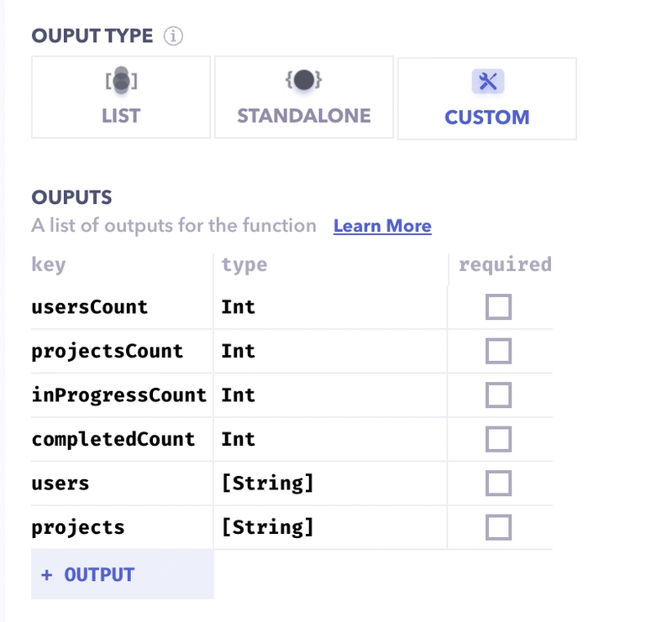This screenshot has height=622, width=672.
Task: Click the info icon beside OUPUT TYPE
Action: (x=173, y=36)
